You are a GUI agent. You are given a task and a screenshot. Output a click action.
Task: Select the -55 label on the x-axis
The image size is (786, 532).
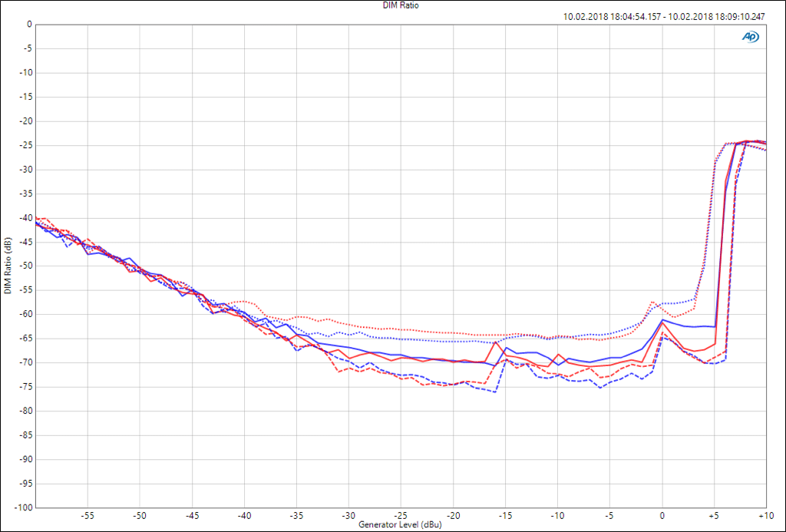[88, 516]
